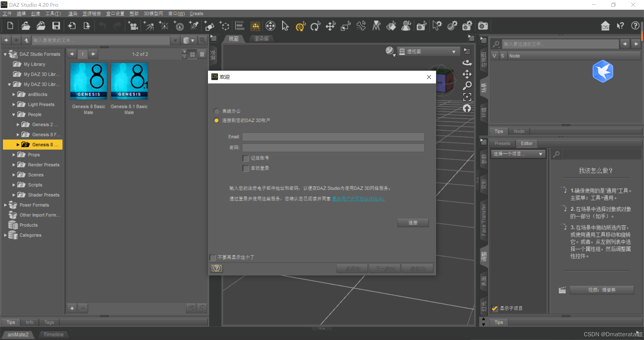The height and width of the screenshot is (340, 644).
Task: Click the connect (连接) button in dialog
Action: pos(413,223)
